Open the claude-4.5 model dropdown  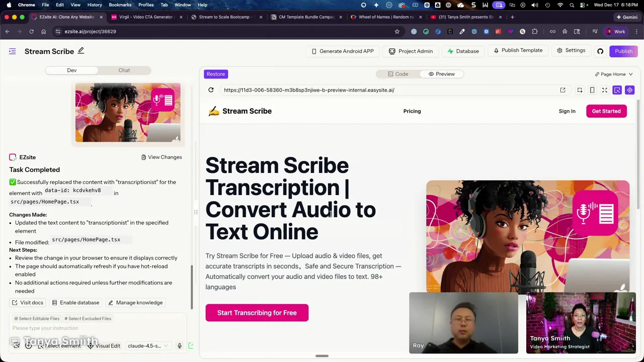point(147,345)
